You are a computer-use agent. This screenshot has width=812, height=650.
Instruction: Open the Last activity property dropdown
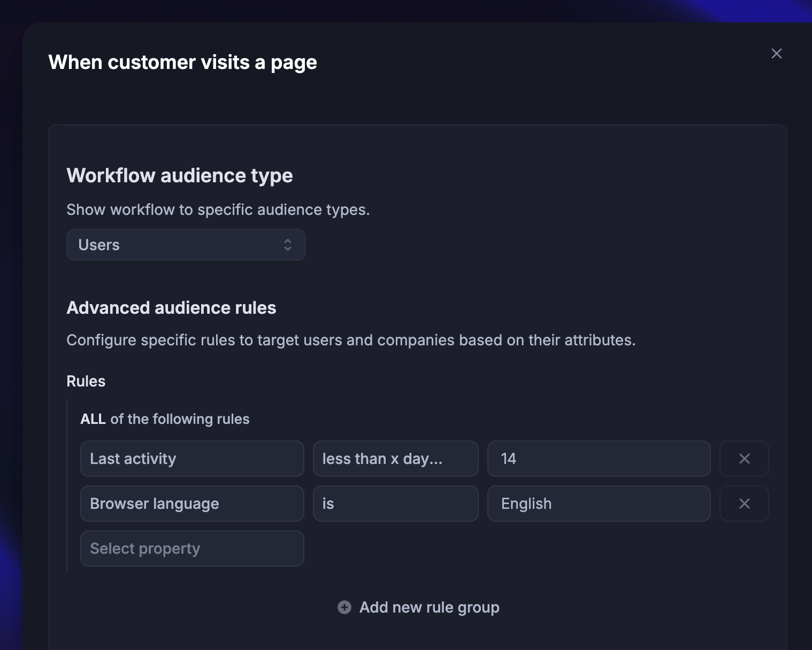tap(192, 459)
